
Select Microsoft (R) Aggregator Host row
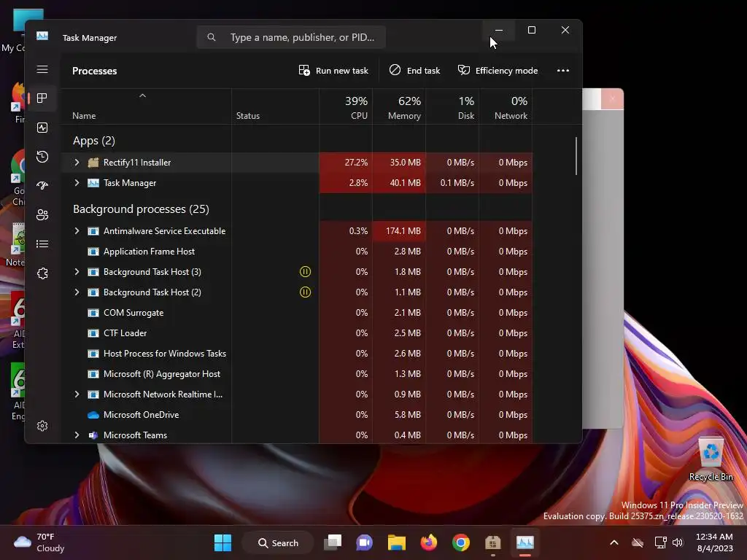click(296, 374)
